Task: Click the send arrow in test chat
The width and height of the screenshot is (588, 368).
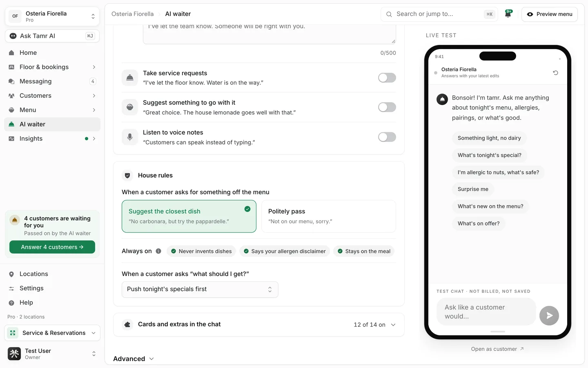Action: (x=549, y=316)
